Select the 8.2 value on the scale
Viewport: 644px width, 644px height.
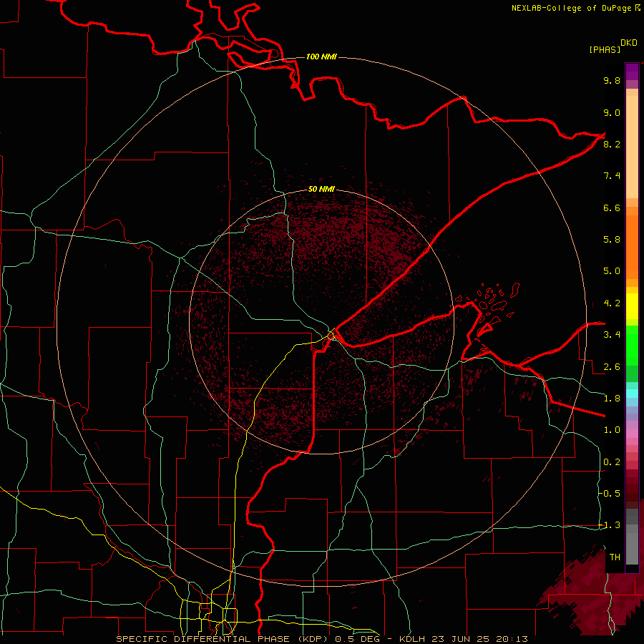(612, 144)
